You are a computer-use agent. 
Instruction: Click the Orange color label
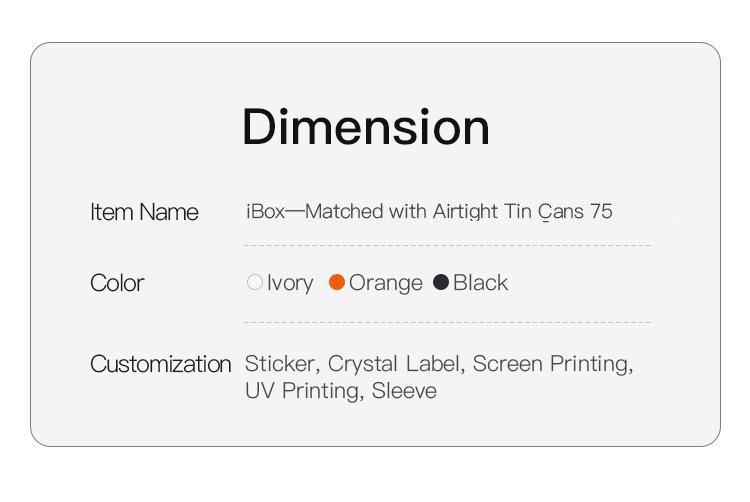pos(385,283)
